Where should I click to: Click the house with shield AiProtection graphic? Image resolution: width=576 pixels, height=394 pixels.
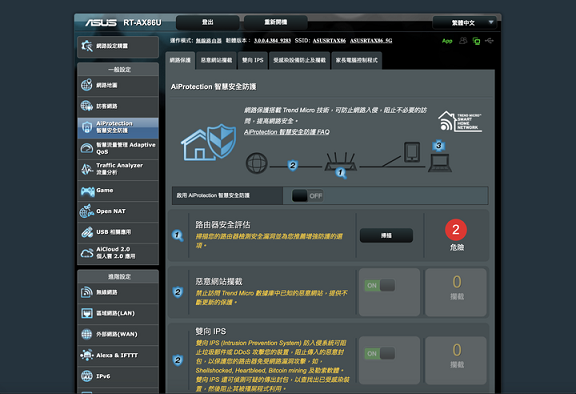click(x=208, y=142)
